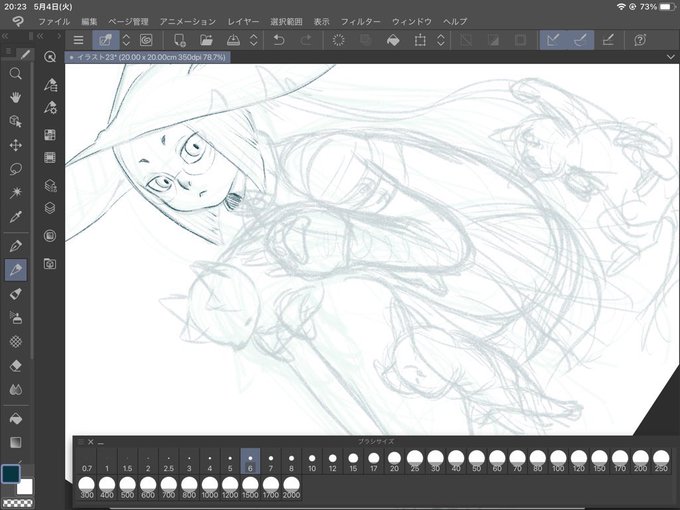Expand stepper arrows next to touch settings

[126, 40]
